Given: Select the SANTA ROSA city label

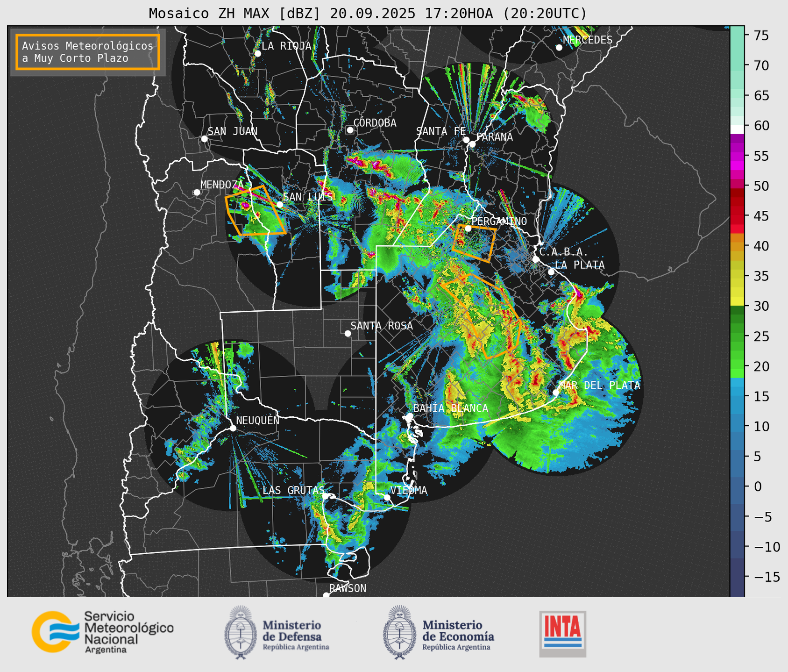Looking at the screenshot, I should pos(382,326).
